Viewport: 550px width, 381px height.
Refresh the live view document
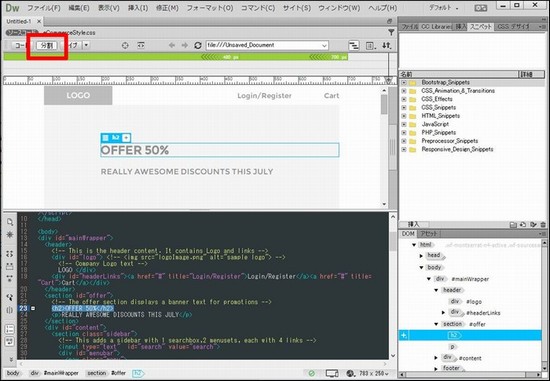198,46
